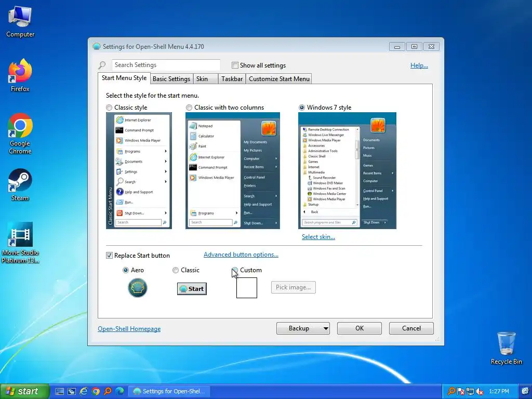
Task: Click the Classic Start button preview image
Action: 192,289
